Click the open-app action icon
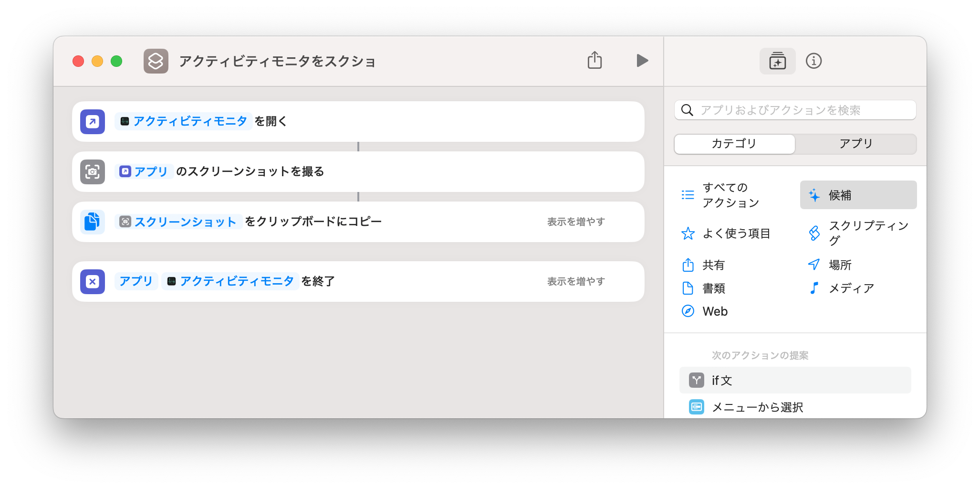The width and height of the screenshot is (980, 489). [93, 122]
